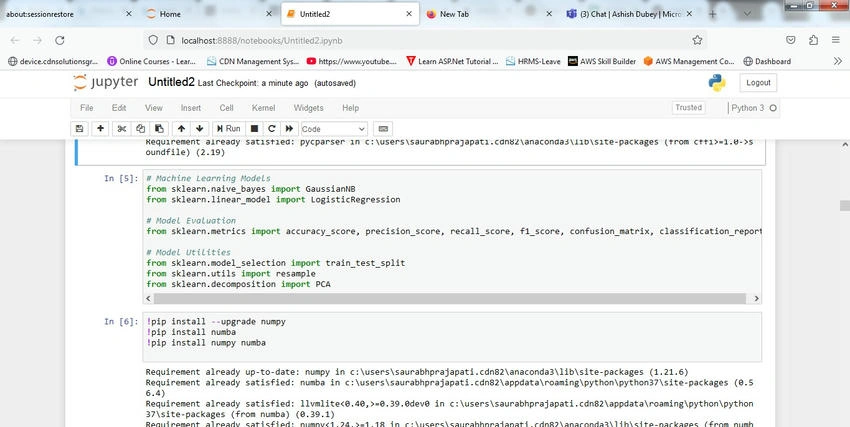
Task: Open the Cell menu
Action: pyautogui.click(x=227, y=108)
